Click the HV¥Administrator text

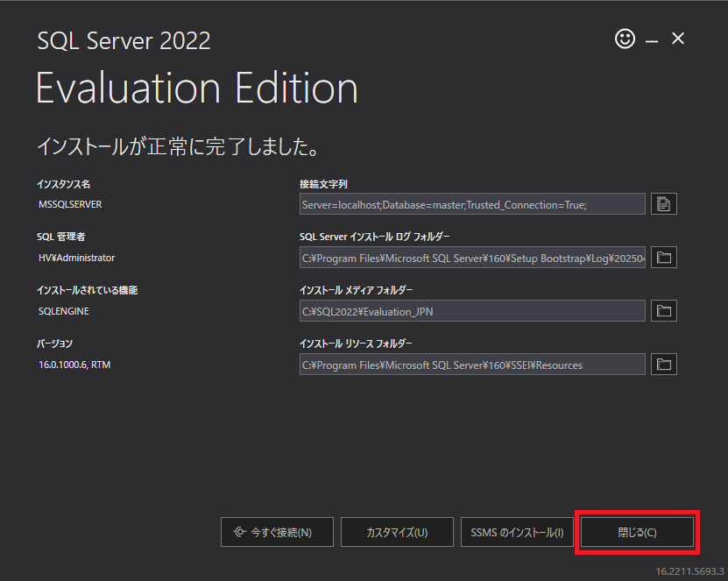[76, 258]
